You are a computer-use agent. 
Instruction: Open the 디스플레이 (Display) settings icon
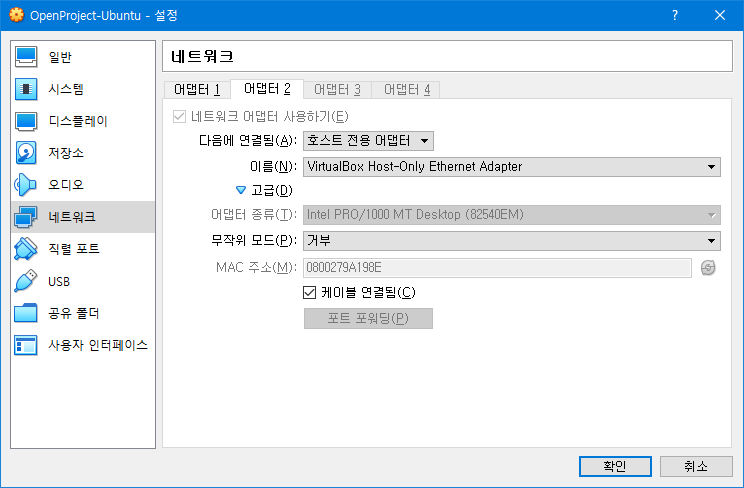coord(26,121)
